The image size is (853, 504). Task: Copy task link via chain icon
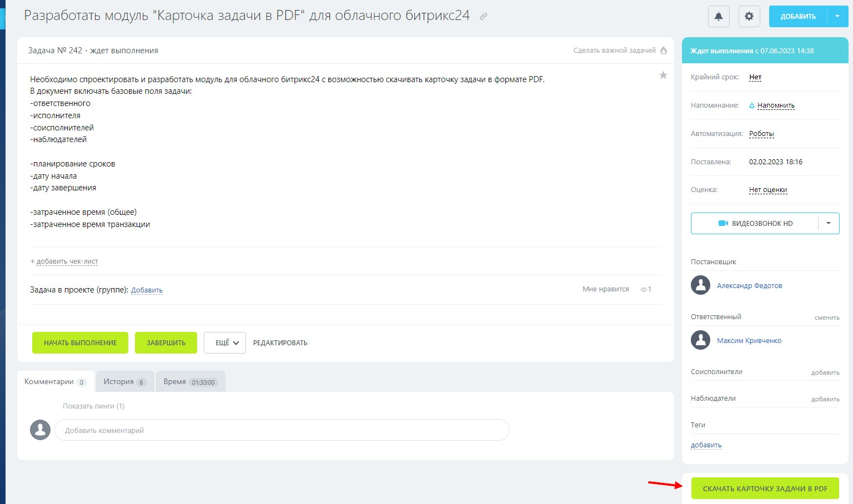point(483,17)
